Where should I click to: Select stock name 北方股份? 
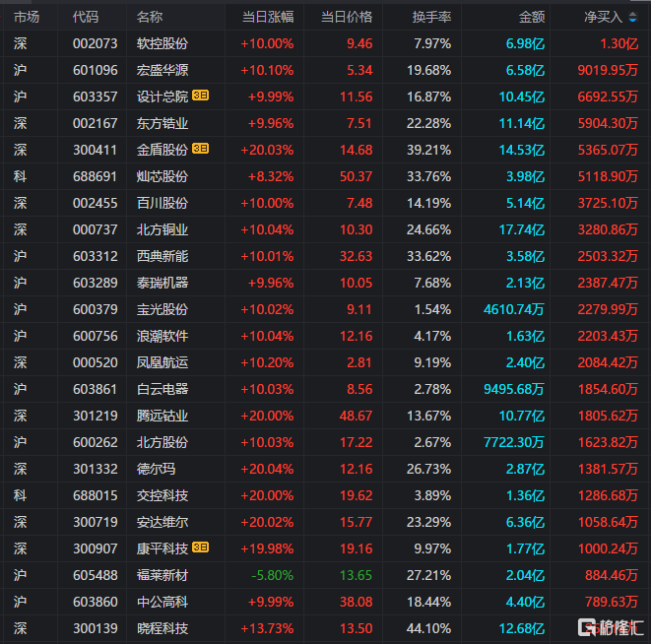coord(163,442)
